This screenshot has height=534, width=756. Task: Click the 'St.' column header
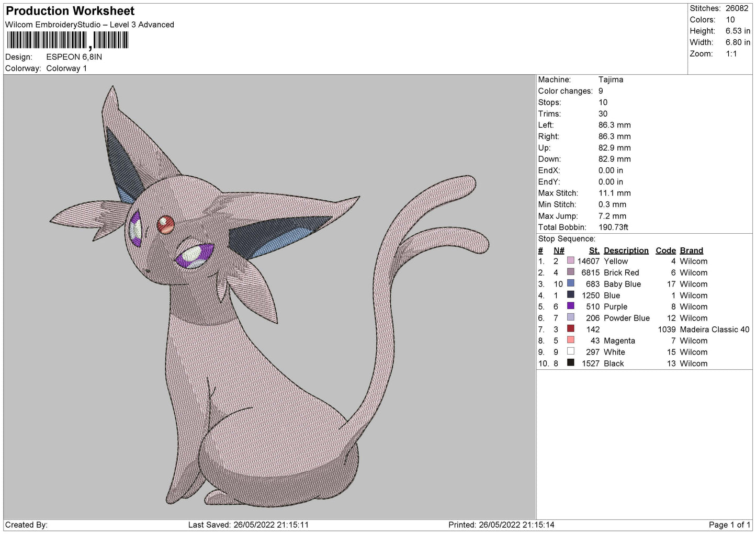(x=594, y=251)
